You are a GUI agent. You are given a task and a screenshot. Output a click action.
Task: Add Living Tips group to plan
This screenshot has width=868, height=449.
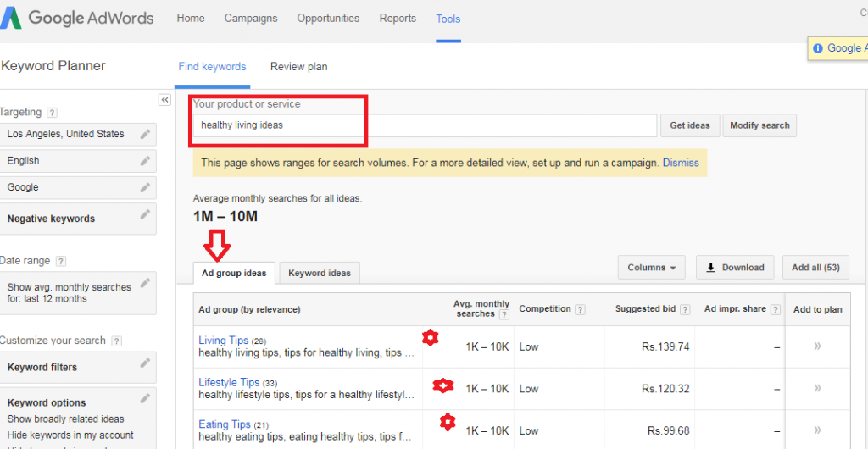(817, 346)
